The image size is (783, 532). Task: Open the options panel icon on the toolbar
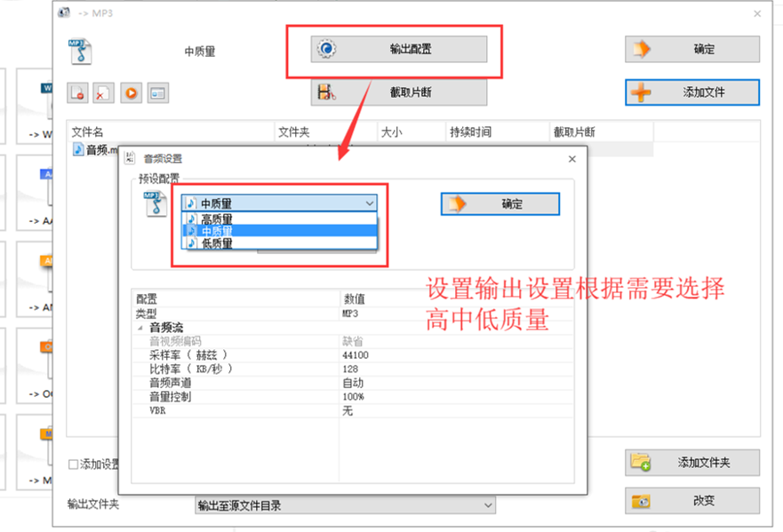pyautogui.click(x=158, y=92)
